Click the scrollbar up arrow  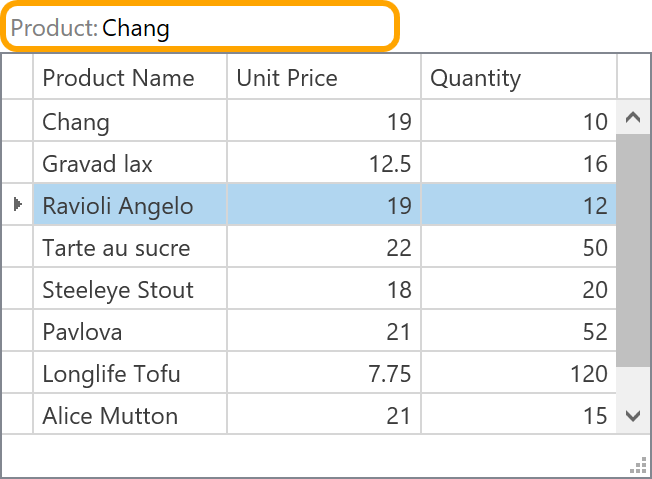click(x=631, y=117)
